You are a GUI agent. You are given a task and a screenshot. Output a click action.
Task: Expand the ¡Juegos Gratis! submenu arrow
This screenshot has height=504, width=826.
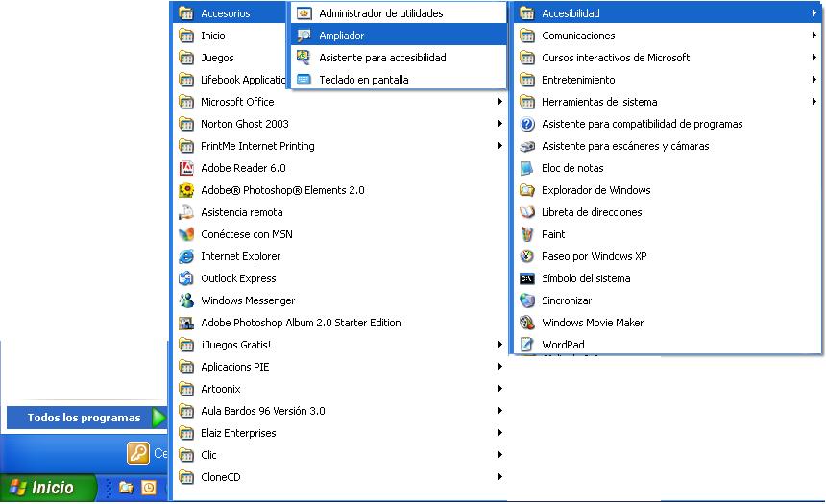pos(499,344)
